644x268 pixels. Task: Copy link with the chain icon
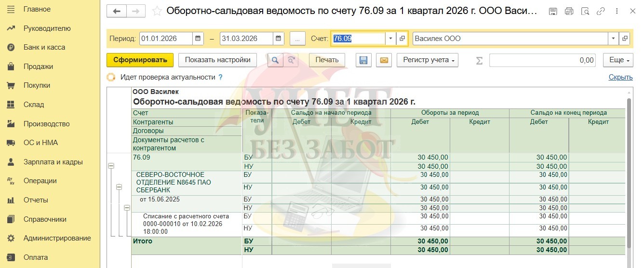[601, 11]
